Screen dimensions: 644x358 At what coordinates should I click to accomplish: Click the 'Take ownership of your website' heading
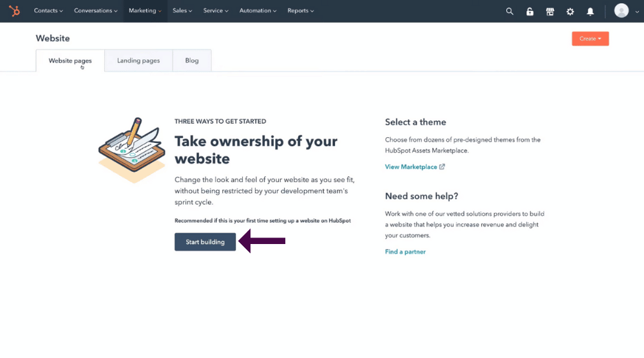256,150
